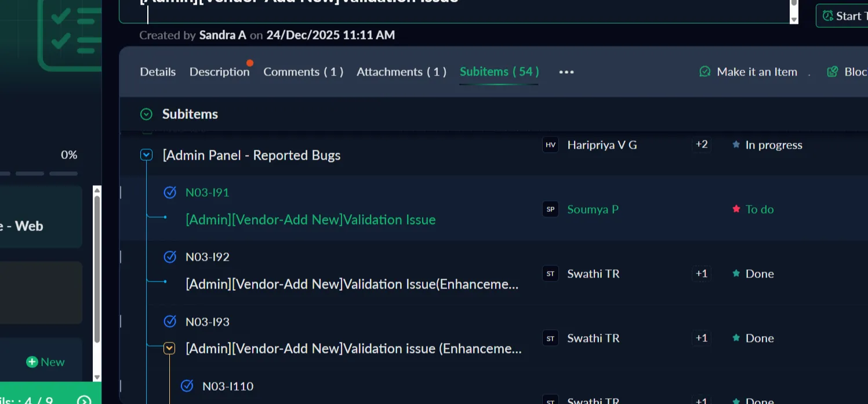Switch to the Comments tab
This screenshot has height=404, width=868.
click(303, 72)
